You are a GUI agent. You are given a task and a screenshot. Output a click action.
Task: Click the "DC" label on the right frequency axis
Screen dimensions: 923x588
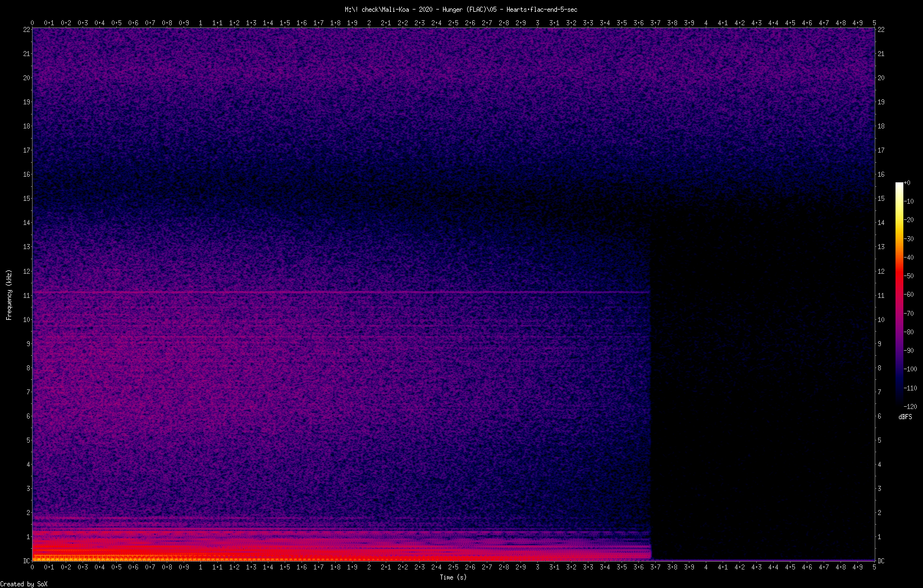click(x=881, y=561)
